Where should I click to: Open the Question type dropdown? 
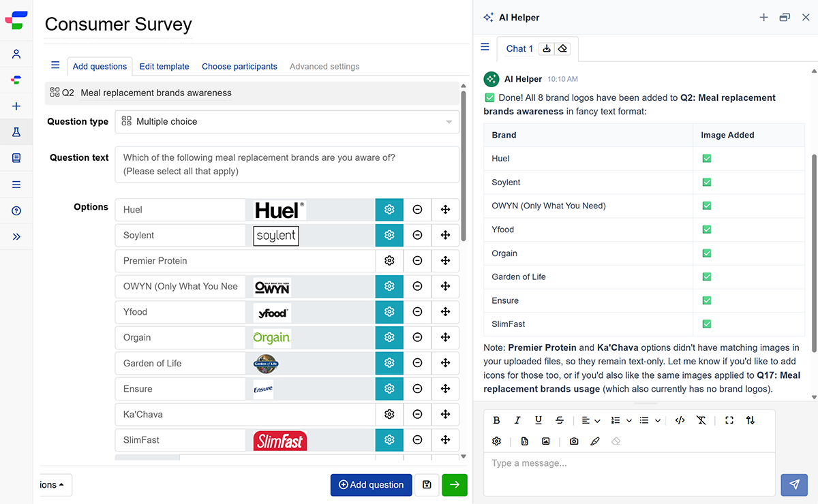pos(287,122)
